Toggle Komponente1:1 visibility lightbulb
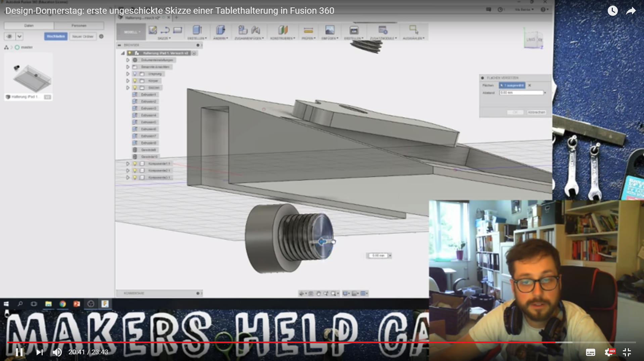Image resolution: width=644 pixels, height=361 pixels. 135,164
